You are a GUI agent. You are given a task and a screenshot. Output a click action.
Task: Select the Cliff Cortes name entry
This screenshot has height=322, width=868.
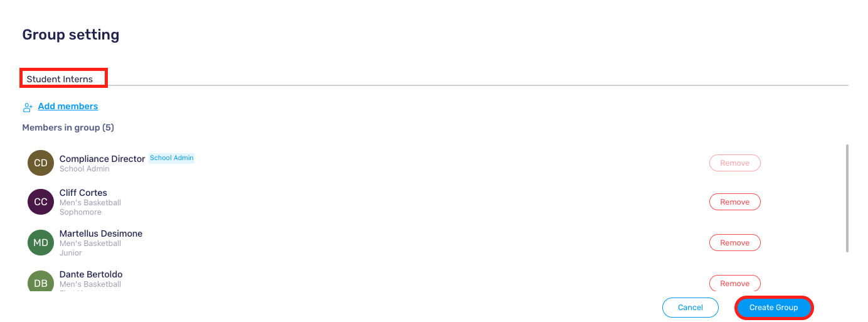[x=83, y=193]
